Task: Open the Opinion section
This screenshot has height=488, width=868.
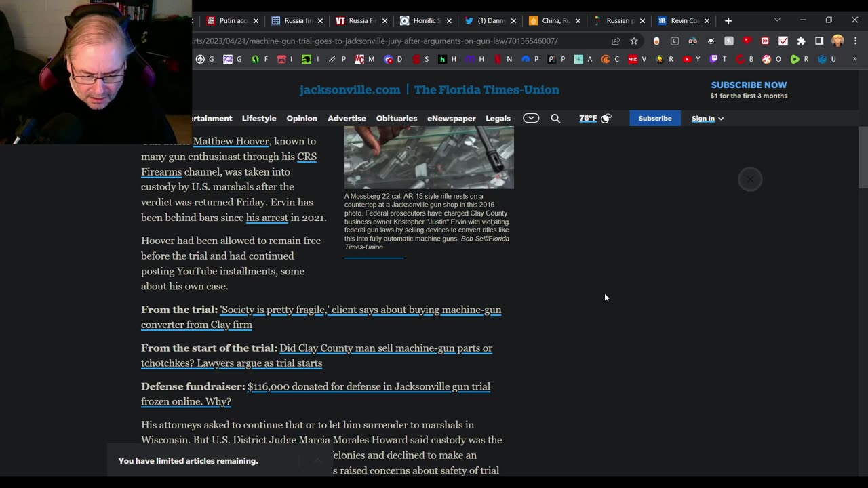Action: [x=302, y=118]
